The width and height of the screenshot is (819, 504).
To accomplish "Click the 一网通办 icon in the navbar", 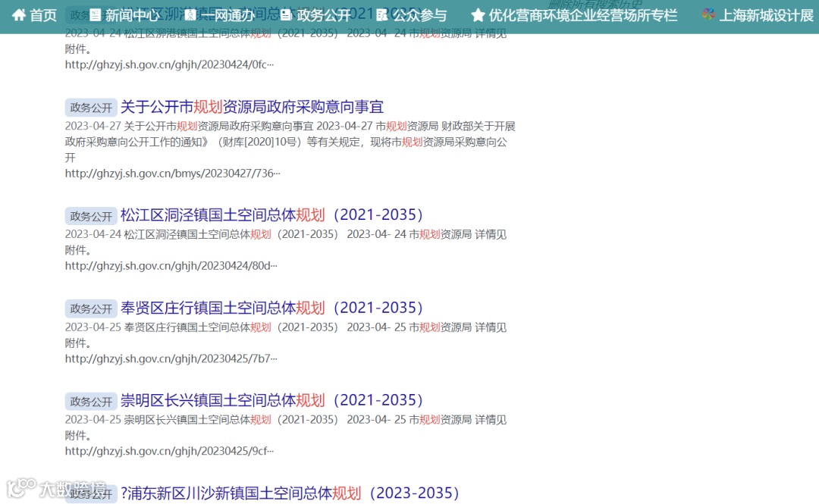I will click(x=190, y=15).
